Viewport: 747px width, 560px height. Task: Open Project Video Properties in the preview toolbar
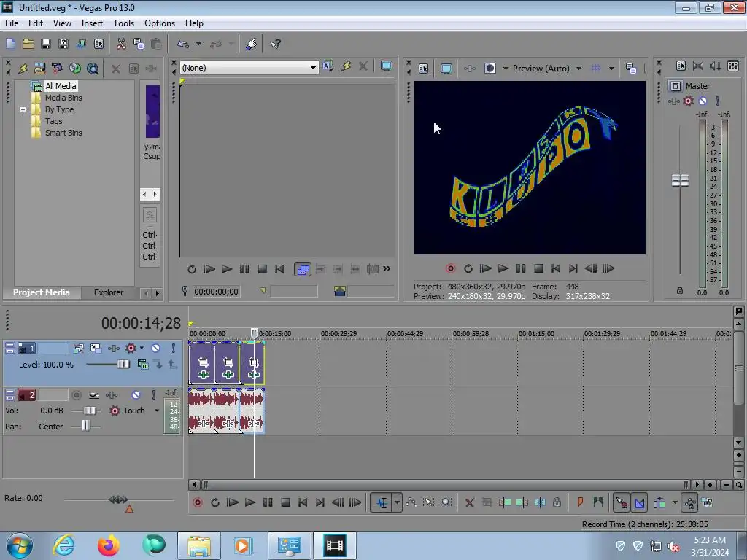(x=423, y=68)
